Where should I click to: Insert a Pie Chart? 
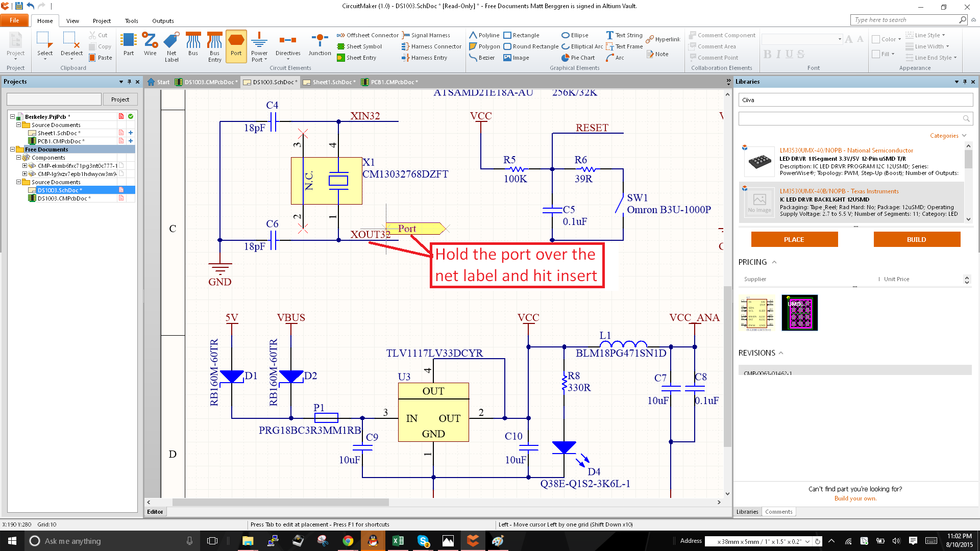(x=578, y=58)
